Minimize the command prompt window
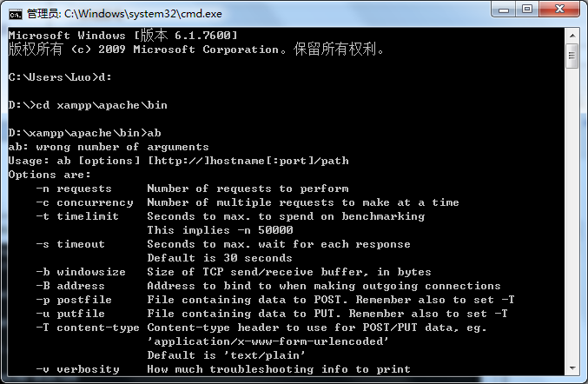588x384 pixels. point(503,10)
